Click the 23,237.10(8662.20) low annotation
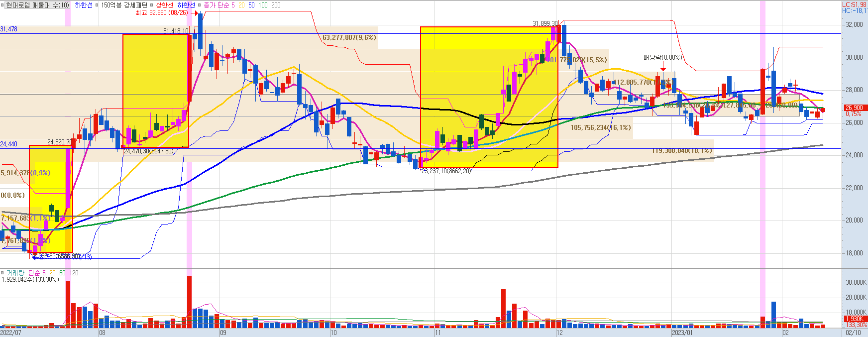This screenshot has width=868, height=337. [446, 171]
